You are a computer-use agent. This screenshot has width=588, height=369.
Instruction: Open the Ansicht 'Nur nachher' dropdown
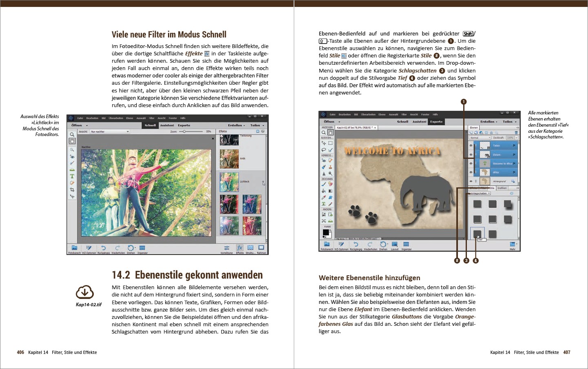110,132
